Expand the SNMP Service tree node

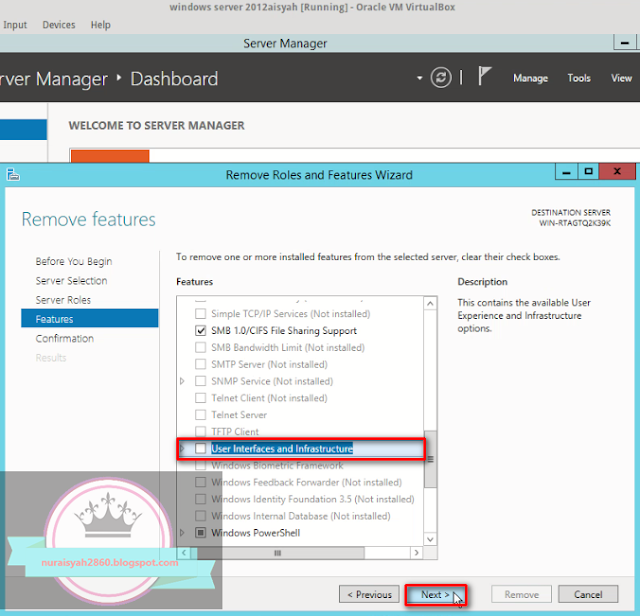(x=182, y=381)
